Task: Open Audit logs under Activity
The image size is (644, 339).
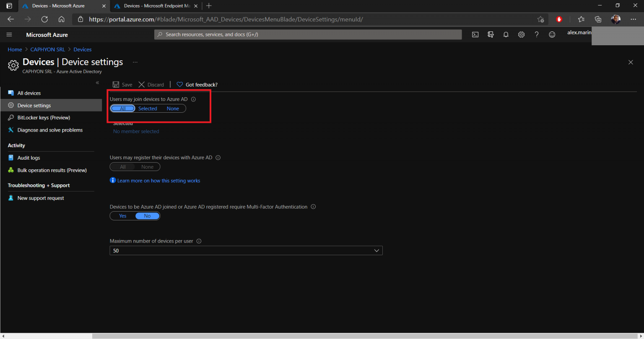Action: tap(29, 158)
